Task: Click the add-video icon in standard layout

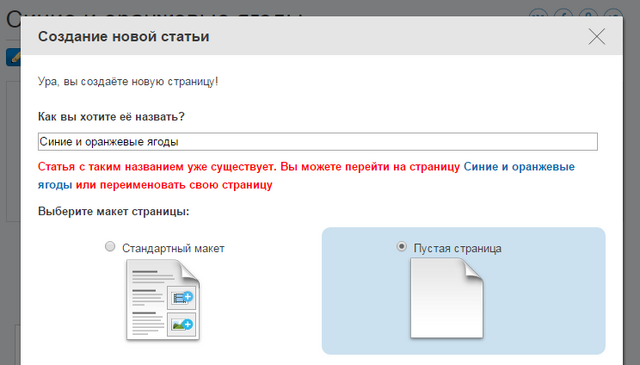Action: click(x=182, y=297)
